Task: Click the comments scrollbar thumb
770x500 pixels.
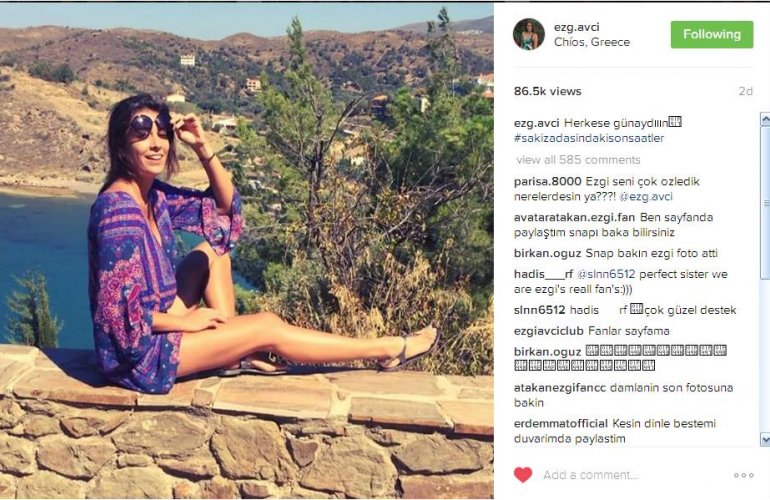Action: coord(765,203)
